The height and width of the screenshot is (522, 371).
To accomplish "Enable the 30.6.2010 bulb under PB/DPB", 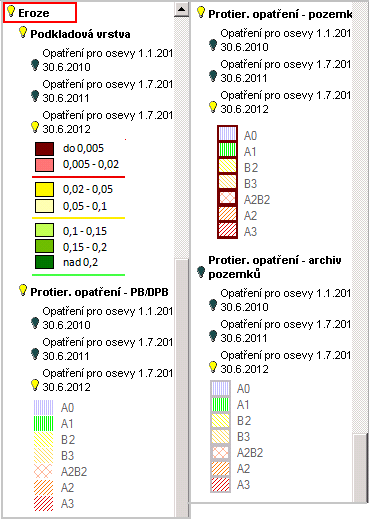I will pos(35,323).
